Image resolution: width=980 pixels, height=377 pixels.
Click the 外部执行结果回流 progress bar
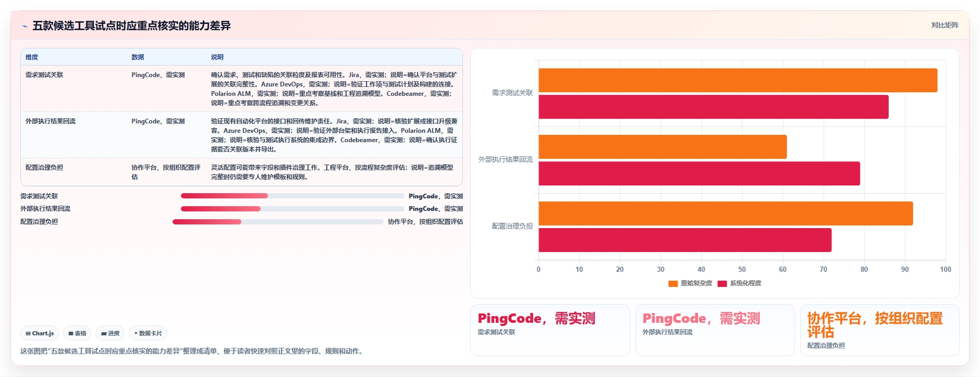292,209
